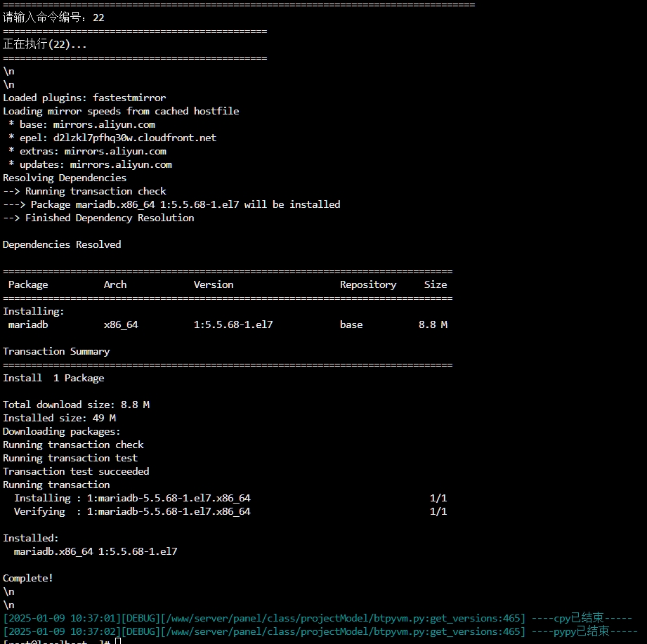Image resolution: width=647 pixels, height=644 pixels.
Task: Select version cell '1:5.5.68-1.el7' in table
Action: coord(233,324)
